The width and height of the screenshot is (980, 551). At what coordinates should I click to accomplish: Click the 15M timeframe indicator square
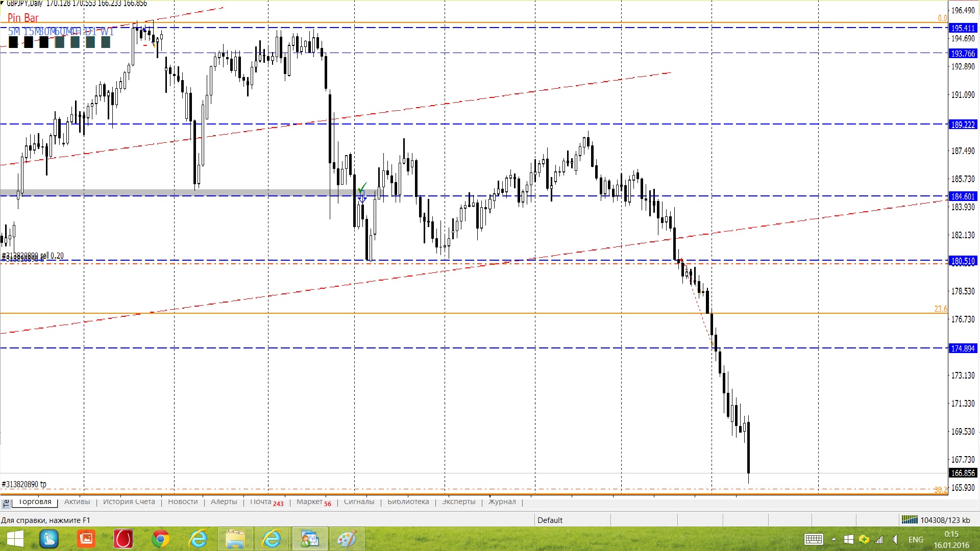point(29,42)
